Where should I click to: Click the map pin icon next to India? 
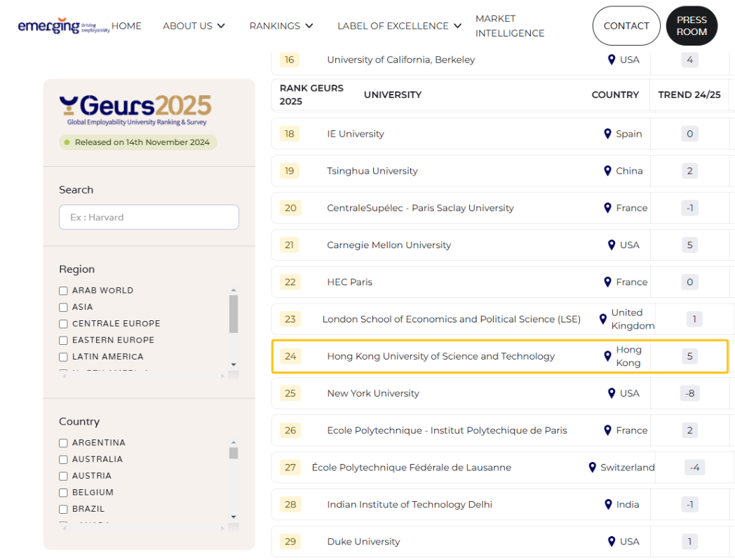607,505
